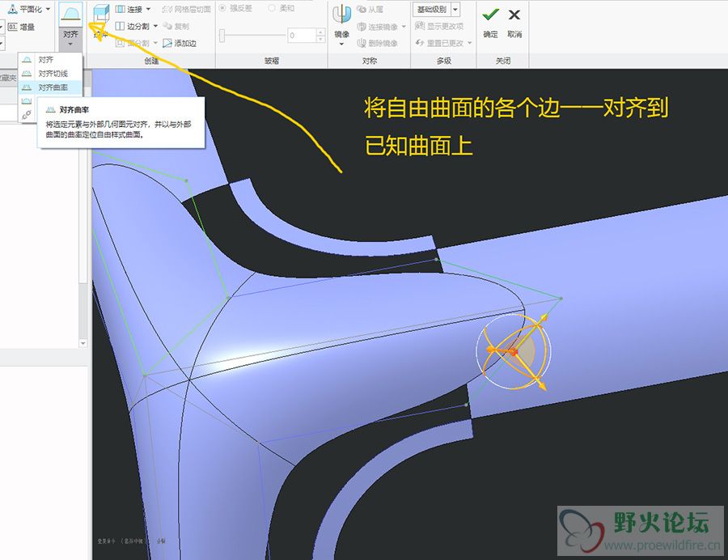Select the 连接 (connect) tool icon
The height and width of the screenshot is (560, 728).
point(120,9)
